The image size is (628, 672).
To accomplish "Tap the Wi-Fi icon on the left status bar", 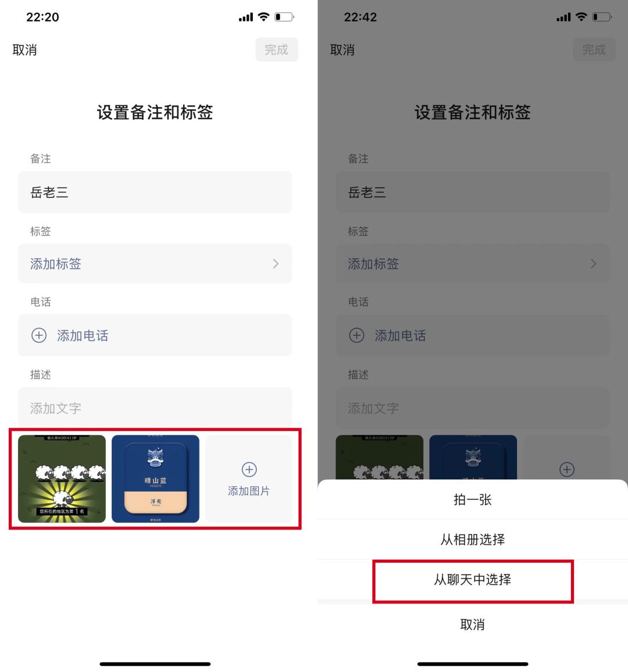I will (x=263, y=17).
